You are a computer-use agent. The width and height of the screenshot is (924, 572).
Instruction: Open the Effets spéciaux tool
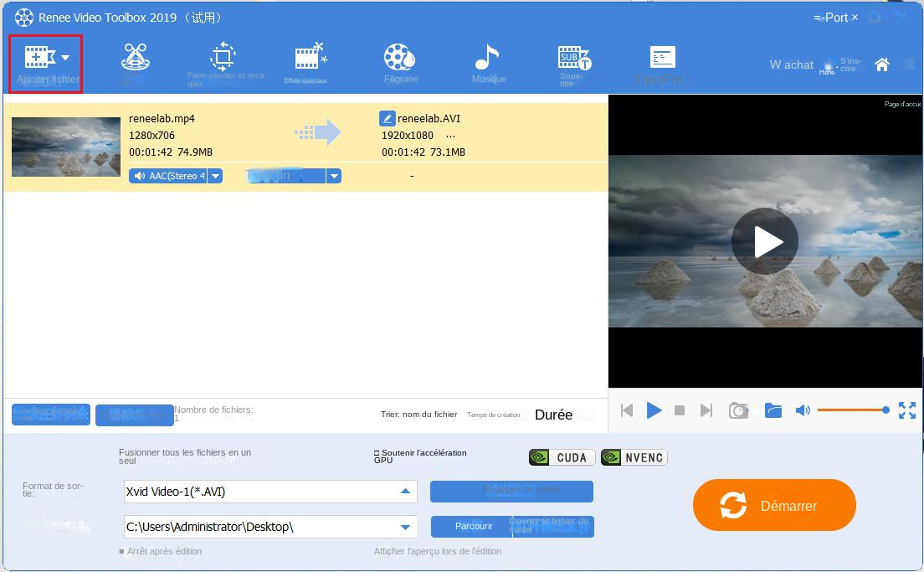(308, 63)
